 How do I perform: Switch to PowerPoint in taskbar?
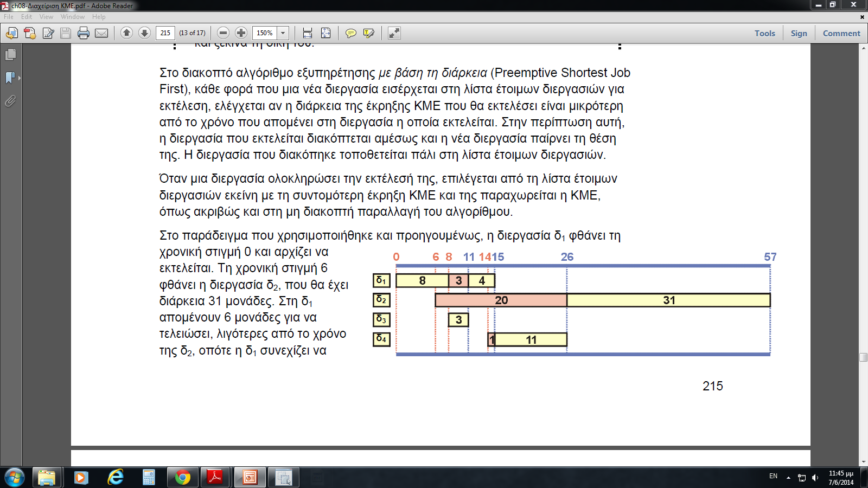[x=250, y=477]
